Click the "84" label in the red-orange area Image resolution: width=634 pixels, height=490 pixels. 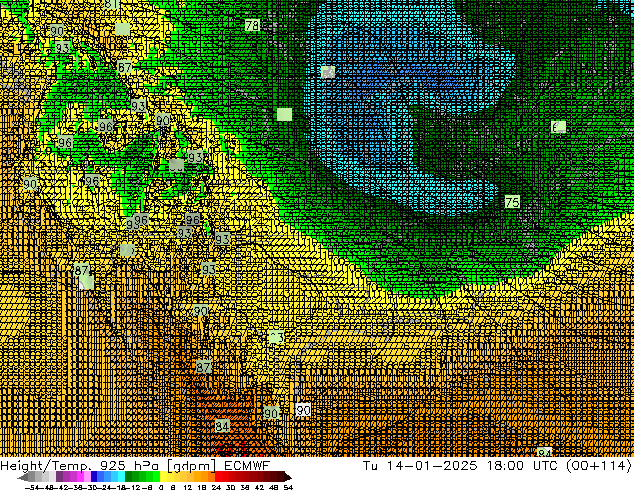pos(222,426)
